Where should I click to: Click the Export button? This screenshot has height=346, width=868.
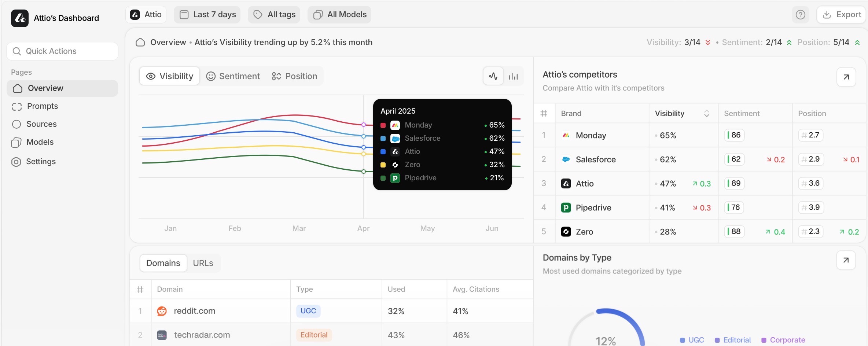[841, 15]
